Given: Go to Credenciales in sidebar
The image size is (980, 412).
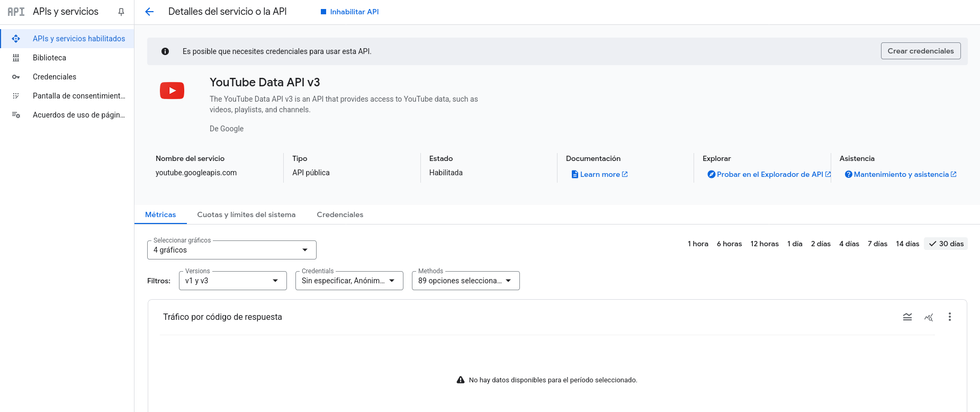Looking at the screenshot, I should [x=67, y=77].
